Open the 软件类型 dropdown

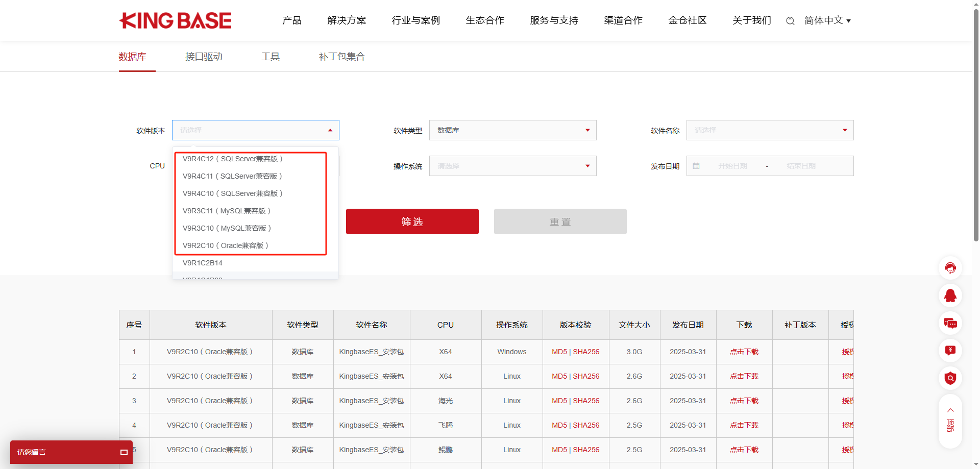pos(512,130)
